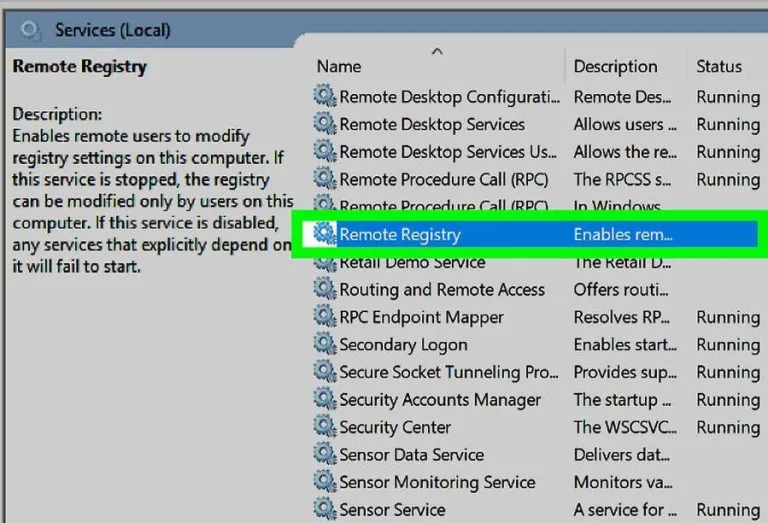Screen dimensions: 768x523
Task: Click gear icon beside Routing and Remote Access
Action: [325, 288]
